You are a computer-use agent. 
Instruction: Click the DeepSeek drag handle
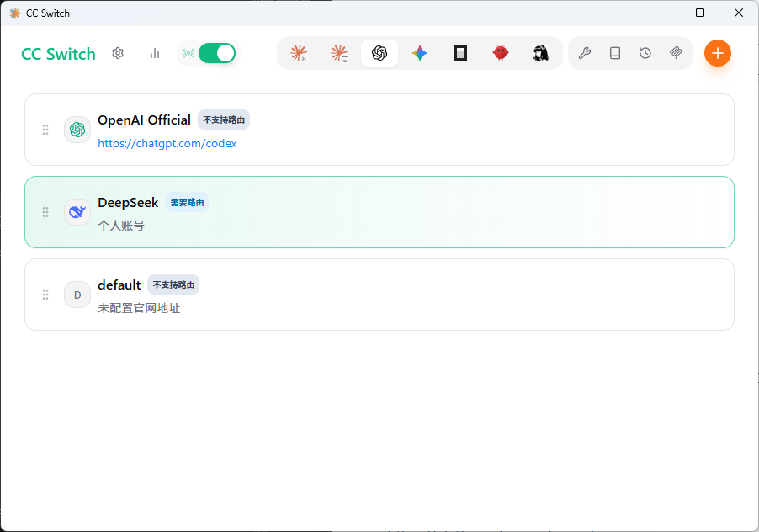(45, 212)
